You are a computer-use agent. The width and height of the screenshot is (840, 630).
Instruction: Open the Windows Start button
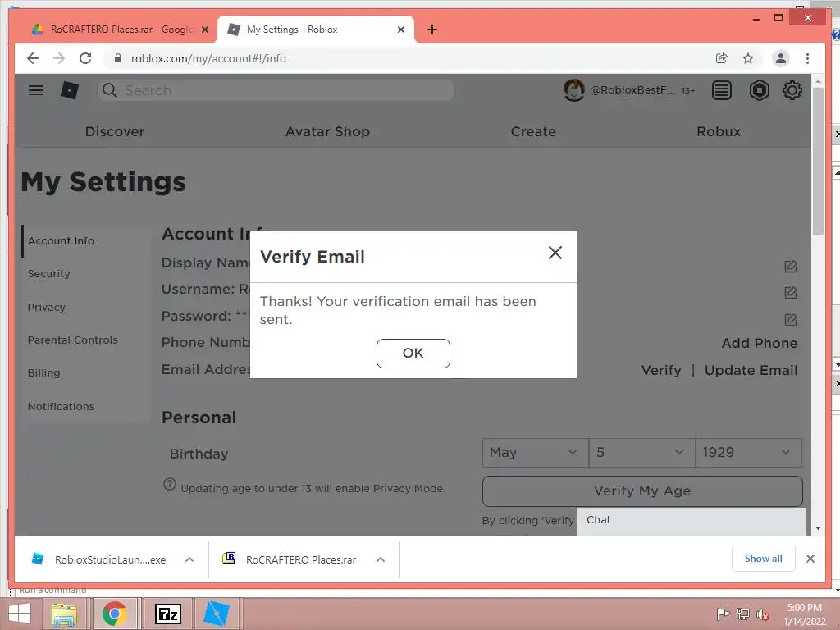[x=20, y=614]
